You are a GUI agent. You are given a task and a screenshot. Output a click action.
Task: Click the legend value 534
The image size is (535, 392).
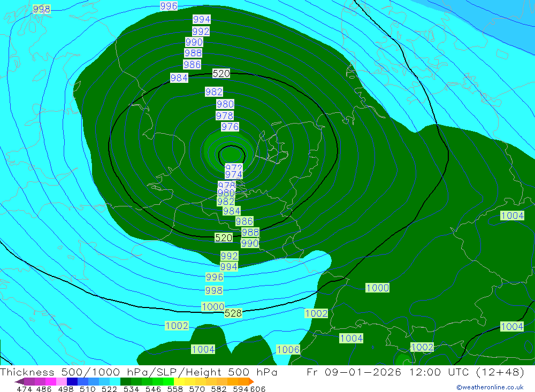pyautogui.click(x=131, y=389)
